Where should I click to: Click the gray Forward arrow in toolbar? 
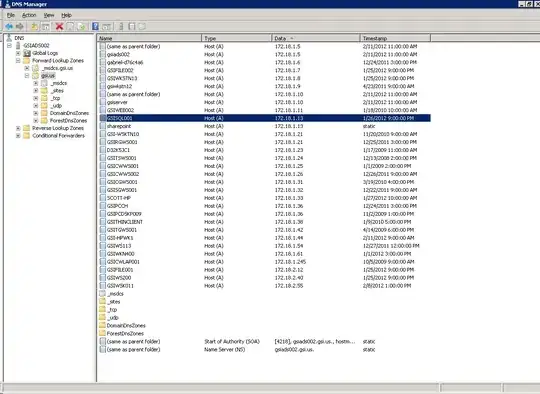[x=20, y=27]
